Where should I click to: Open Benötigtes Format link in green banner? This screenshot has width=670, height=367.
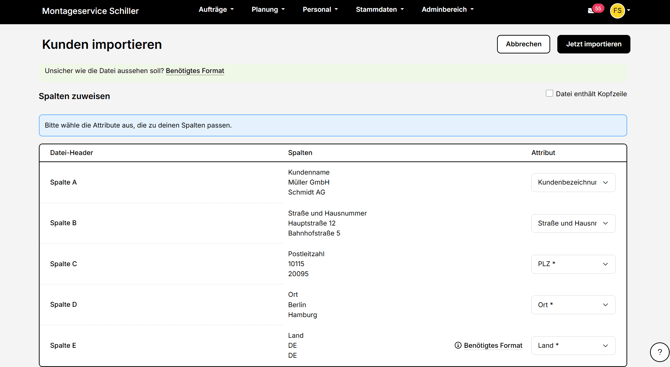[x=195, y=71]
